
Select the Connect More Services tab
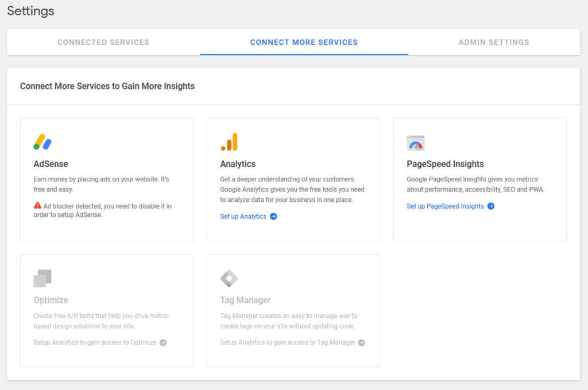(x=304, y=42)
